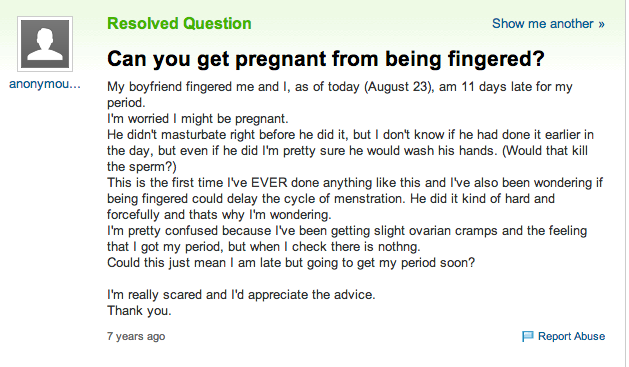Click the anonymous user avatar silhouette

pyautogui.click(x=45, y=44)
